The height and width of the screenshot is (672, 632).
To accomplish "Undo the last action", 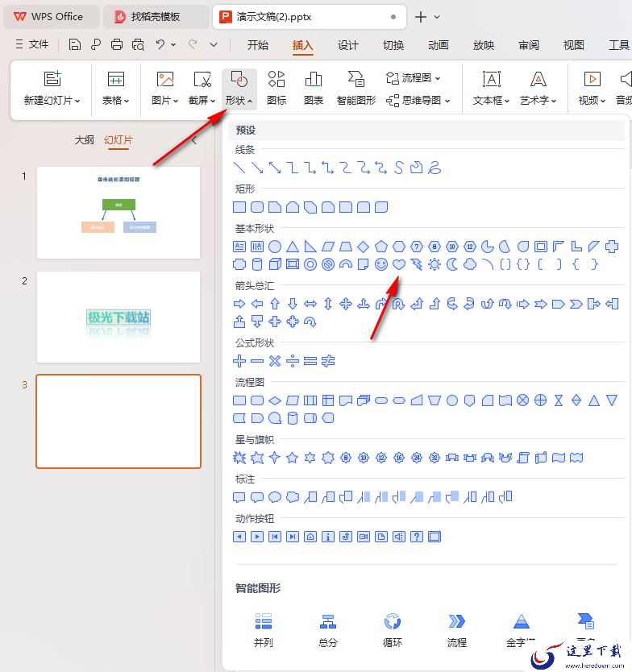I will click(160, 44).
